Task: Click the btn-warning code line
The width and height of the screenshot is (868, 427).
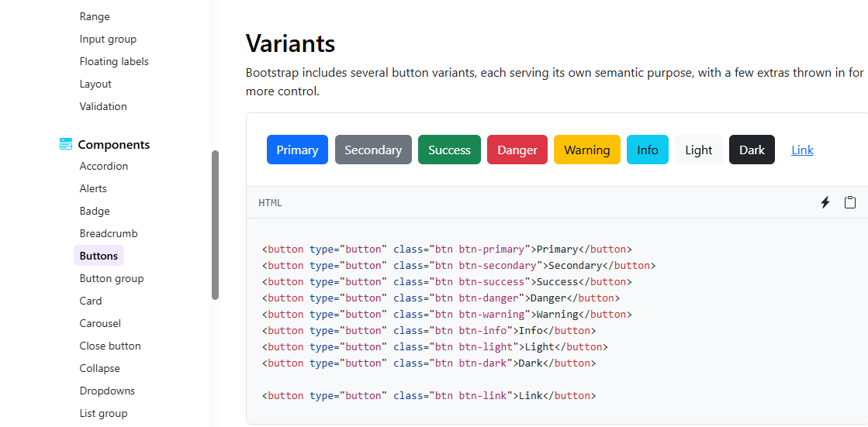Action: 447,314
